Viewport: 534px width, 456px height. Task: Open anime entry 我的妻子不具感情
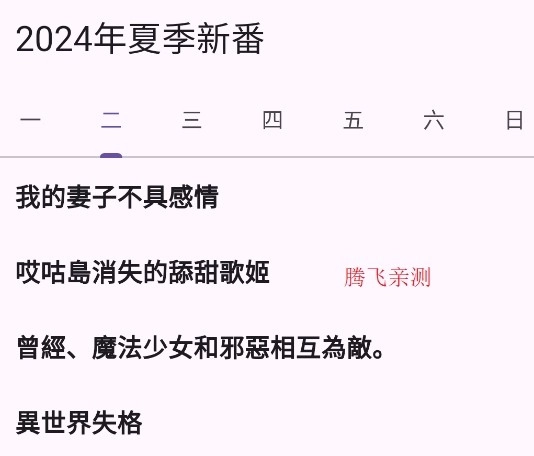(x=267, y=197)
